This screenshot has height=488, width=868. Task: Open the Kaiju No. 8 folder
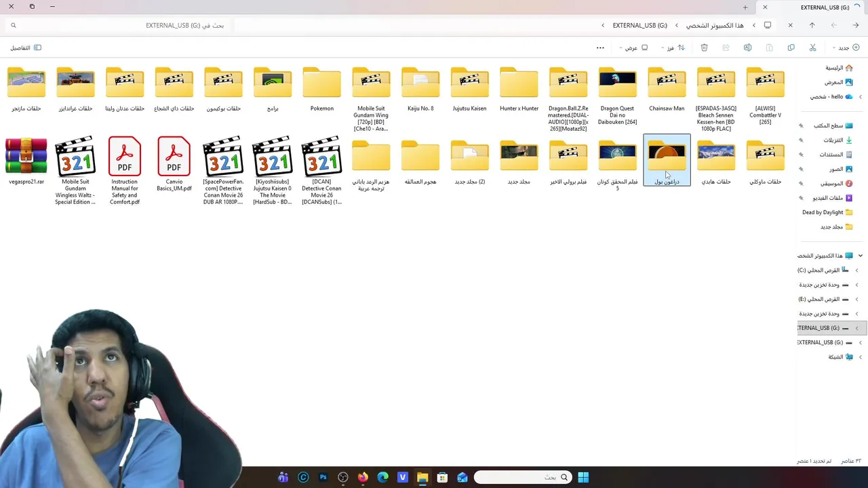tap(420, 89)
